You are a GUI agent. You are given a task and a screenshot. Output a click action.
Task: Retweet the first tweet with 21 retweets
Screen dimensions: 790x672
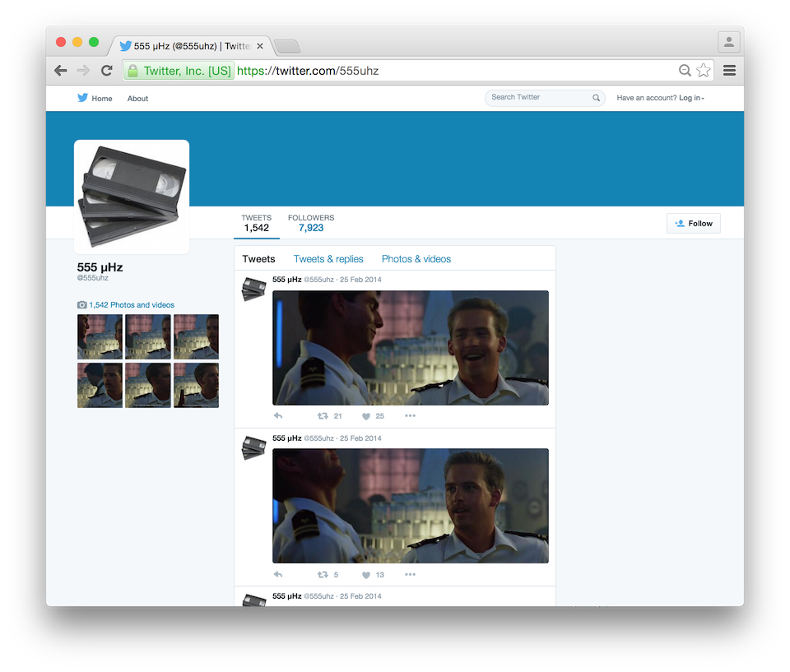pyautogui.click(x=323, y=416)
